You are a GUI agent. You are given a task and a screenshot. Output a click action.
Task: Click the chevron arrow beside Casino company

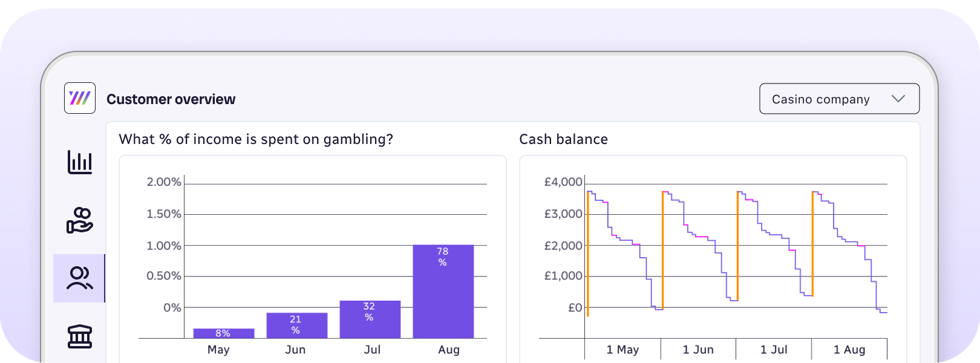coord(898,99)
